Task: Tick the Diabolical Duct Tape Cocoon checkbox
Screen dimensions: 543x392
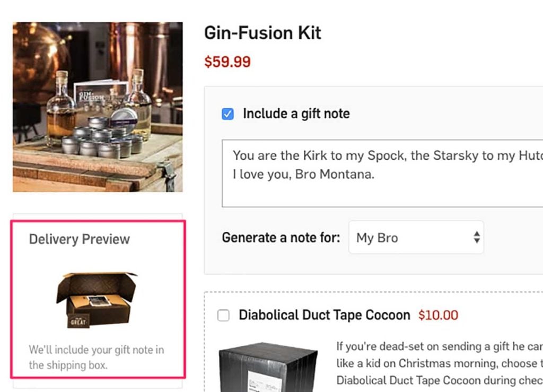Action: pos(223,316)
